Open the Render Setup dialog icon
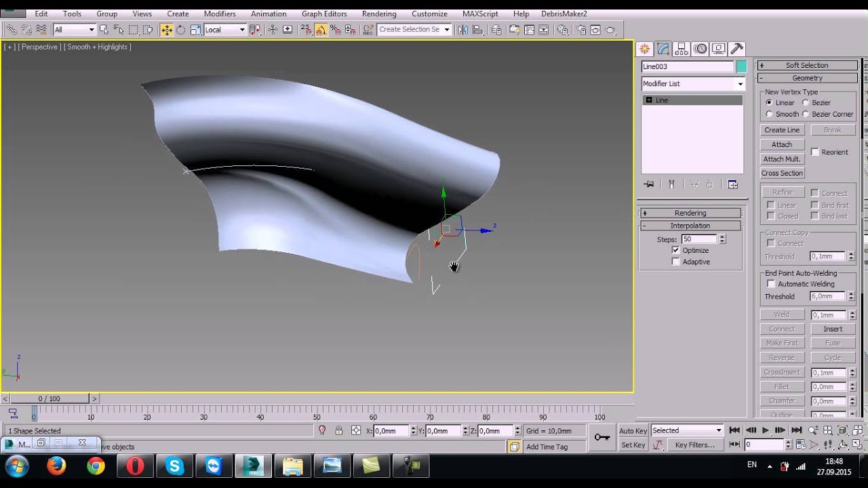The width and height of the screenshot is (868, 488). (x=581, y=30)
